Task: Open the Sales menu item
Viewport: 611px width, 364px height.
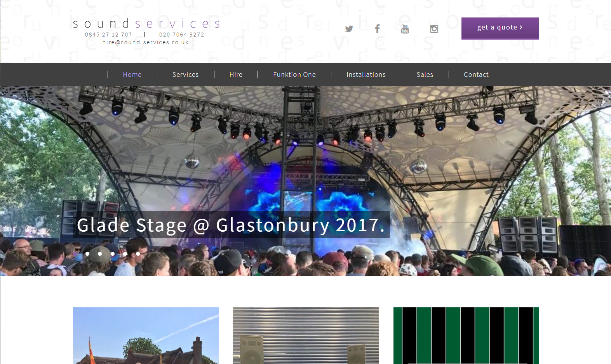Action: (425, 75)
